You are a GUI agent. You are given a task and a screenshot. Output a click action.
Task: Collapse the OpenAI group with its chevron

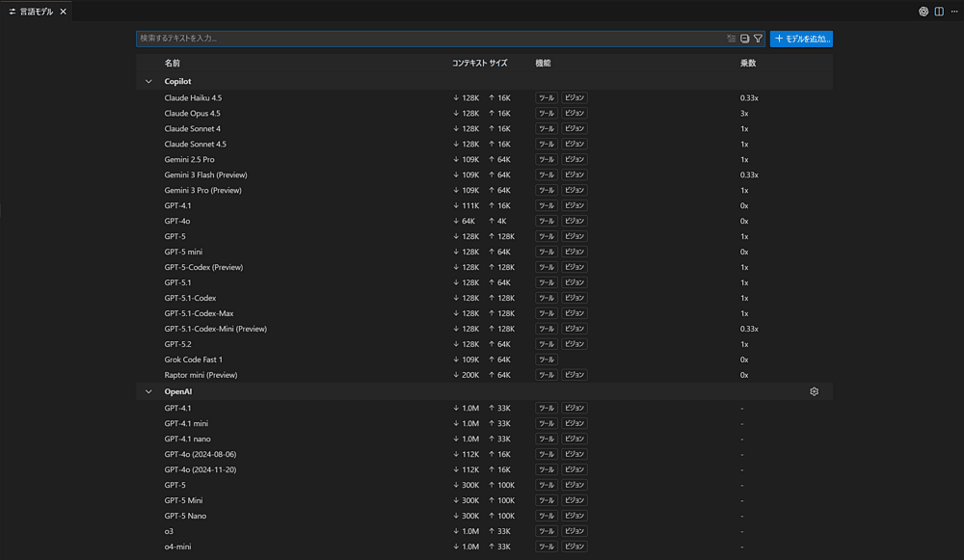[x=148, y=391]
